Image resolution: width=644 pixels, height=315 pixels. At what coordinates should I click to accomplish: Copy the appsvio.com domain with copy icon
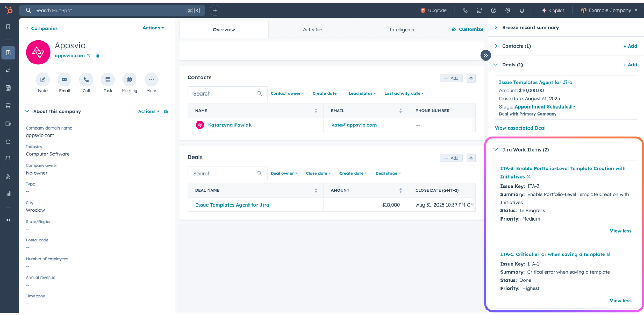tap(97, 56)
